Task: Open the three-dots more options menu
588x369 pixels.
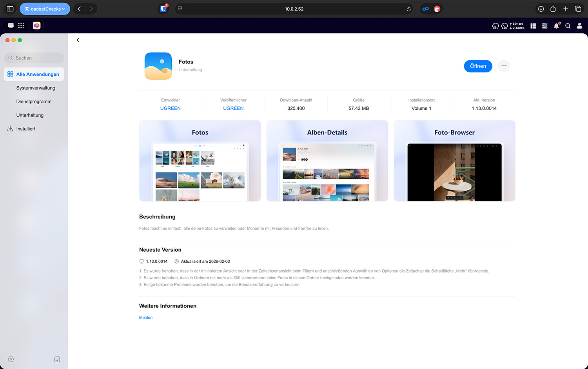Action: 504,66
